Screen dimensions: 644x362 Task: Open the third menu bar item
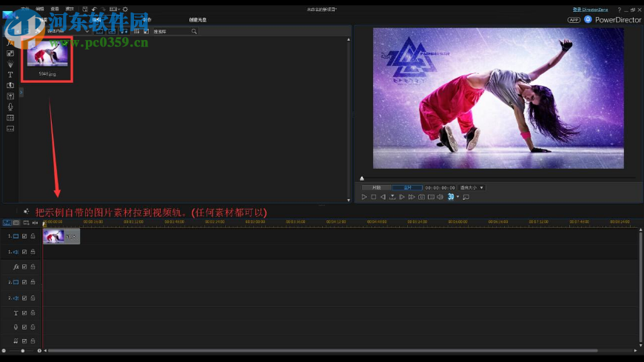55,9
